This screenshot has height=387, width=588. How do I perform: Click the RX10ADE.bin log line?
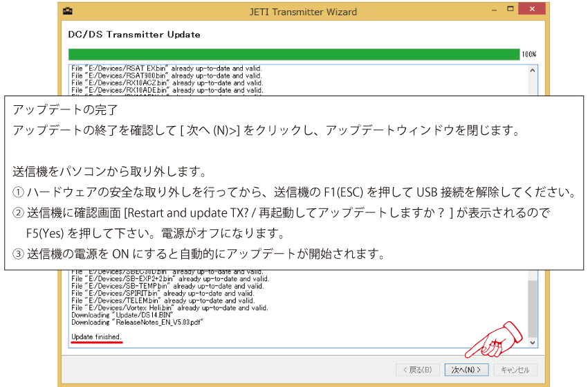click(x=167, y=90)
